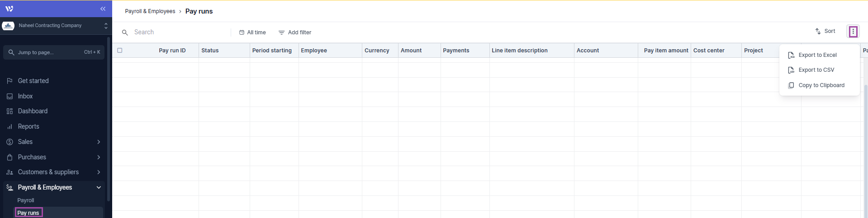
Task: Open Get started page
Action: click(33, 81)
